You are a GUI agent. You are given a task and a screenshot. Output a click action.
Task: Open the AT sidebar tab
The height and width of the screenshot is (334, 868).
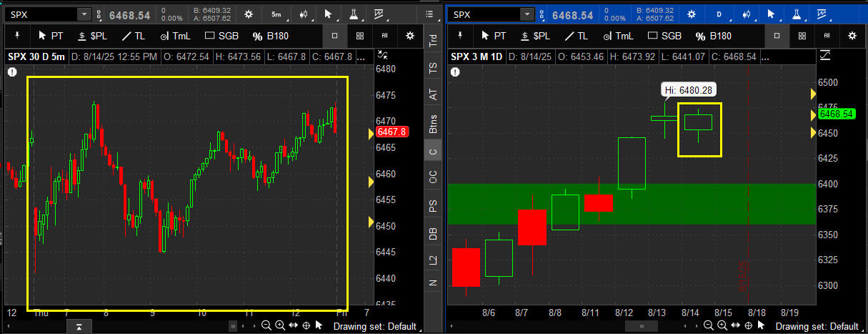431,94
